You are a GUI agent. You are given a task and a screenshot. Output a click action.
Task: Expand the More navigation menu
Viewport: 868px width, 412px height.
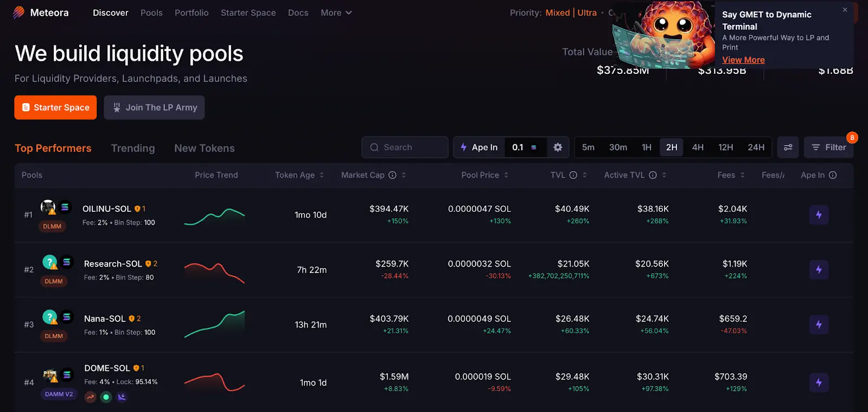[336, 12]
